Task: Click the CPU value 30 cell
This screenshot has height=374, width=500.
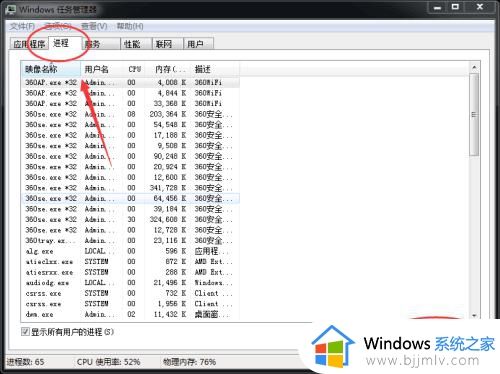Action: [x=131, y=219]
